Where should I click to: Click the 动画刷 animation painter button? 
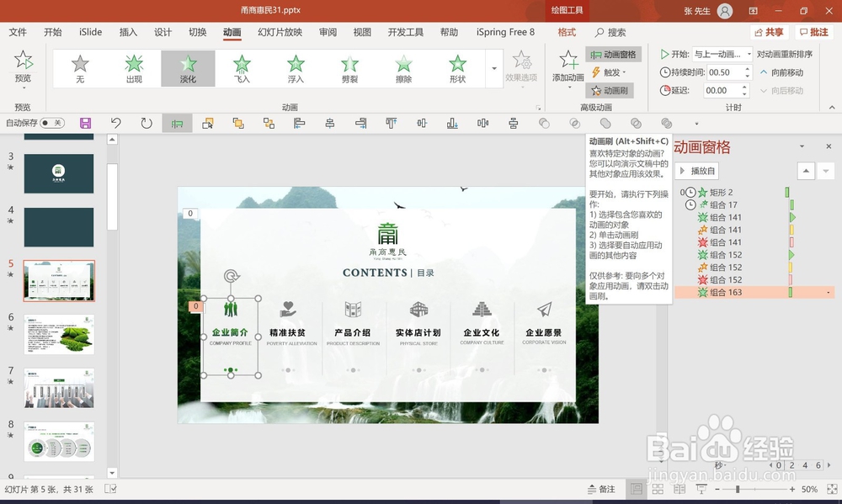(610, 91)
